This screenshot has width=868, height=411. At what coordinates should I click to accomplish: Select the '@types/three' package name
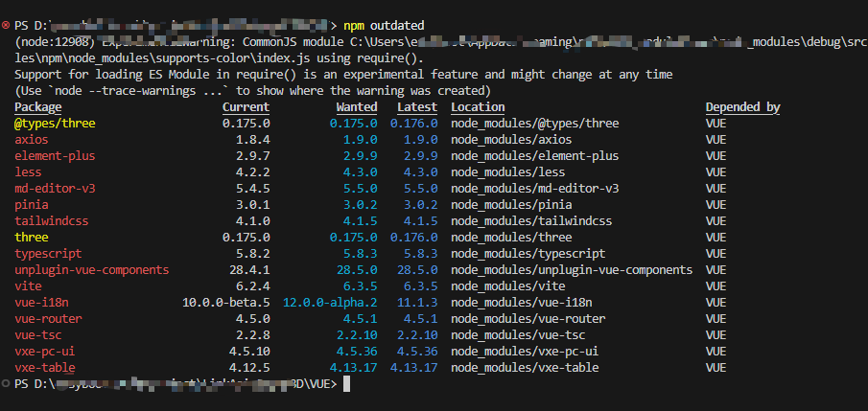tap(55, 124)
